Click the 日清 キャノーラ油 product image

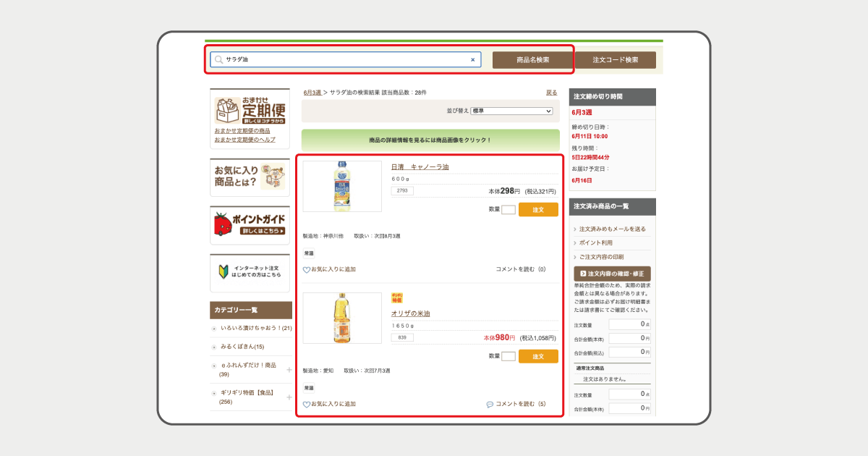(342, 187)
